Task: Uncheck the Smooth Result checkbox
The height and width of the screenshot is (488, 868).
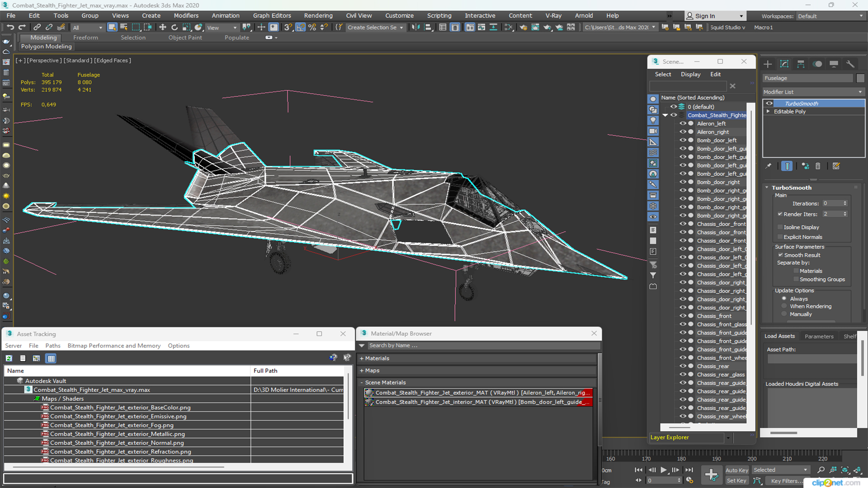Action: (780, 255)
